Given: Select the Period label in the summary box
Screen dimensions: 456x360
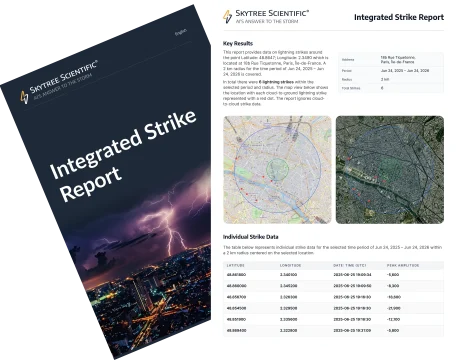Looking at the screenshot, I should pos(347,71).
